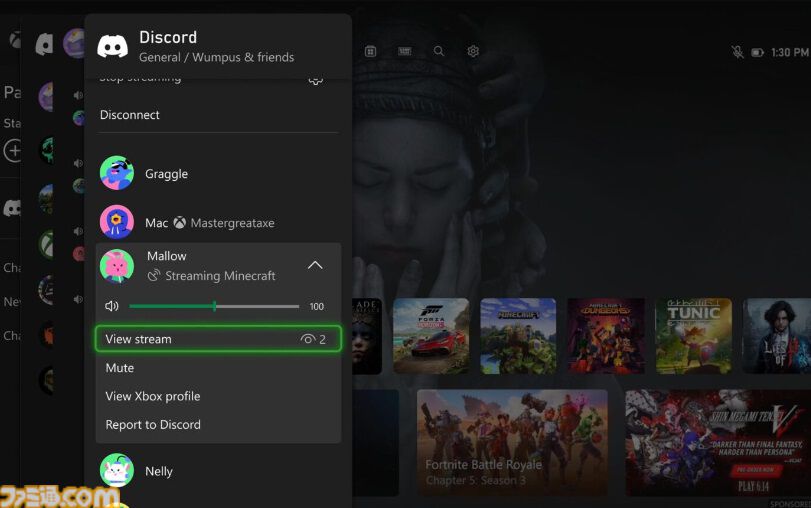Screen dimensions: 811x508
Task: Open My games & apps icon on dashboard
Action: pos(370,51)
